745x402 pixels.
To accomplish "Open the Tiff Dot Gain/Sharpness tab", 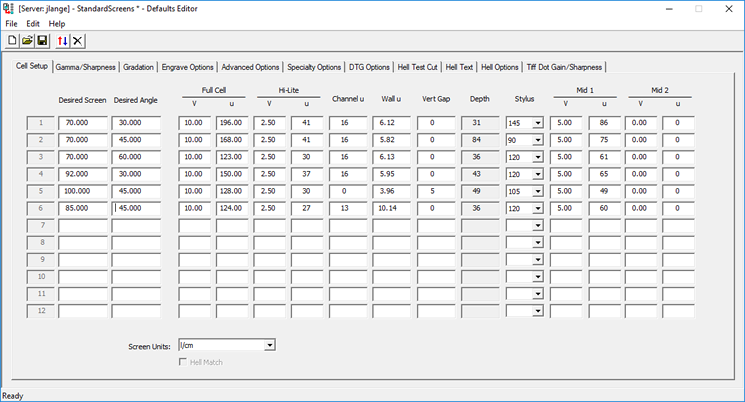I will coord(565,67).
